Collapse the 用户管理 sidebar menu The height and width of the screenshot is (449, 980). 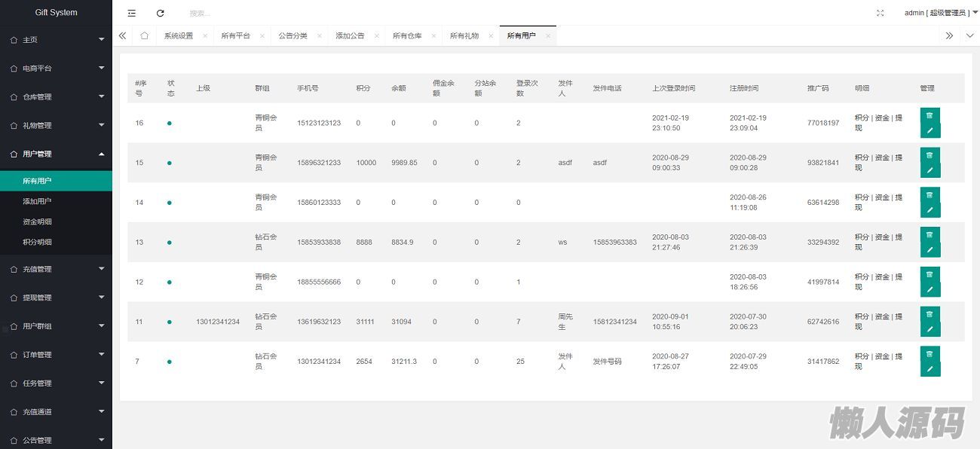tap(56, 154)
